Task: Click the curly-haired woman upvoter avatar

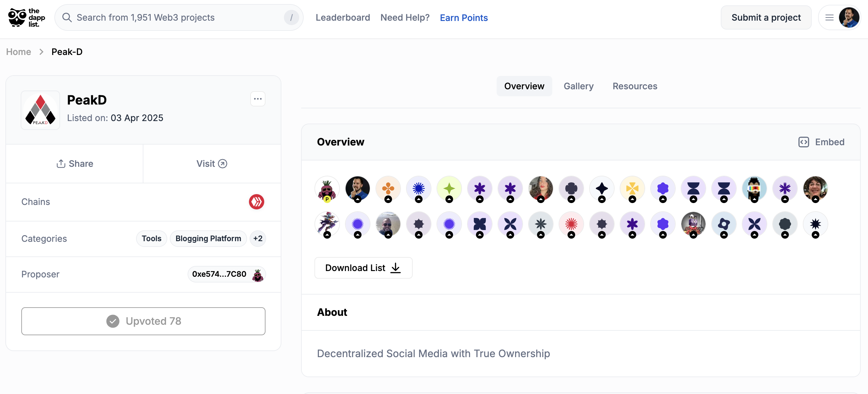Action: 541,189
